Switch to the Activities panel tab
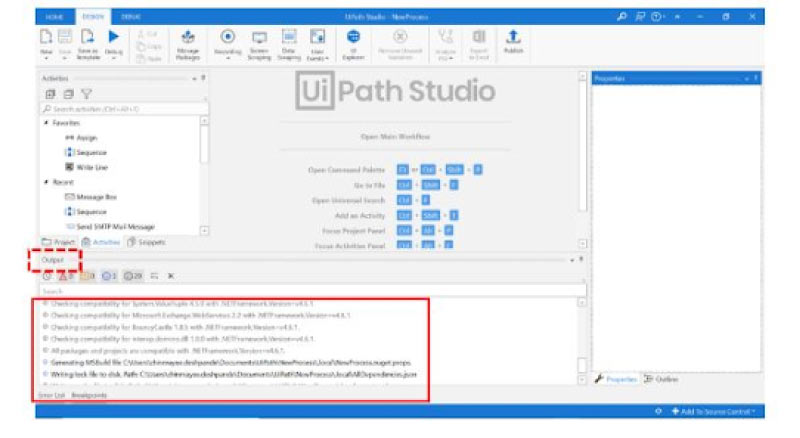 (101, 242)
